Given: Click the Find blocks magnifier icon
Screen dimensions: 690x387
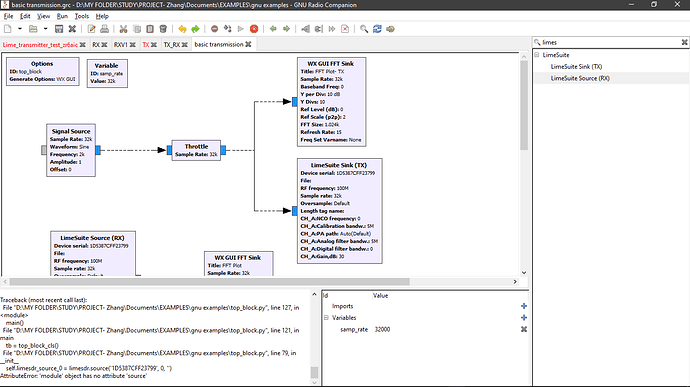Looking at the screenshot, I should pyautogui.click(x=364, y=29).
